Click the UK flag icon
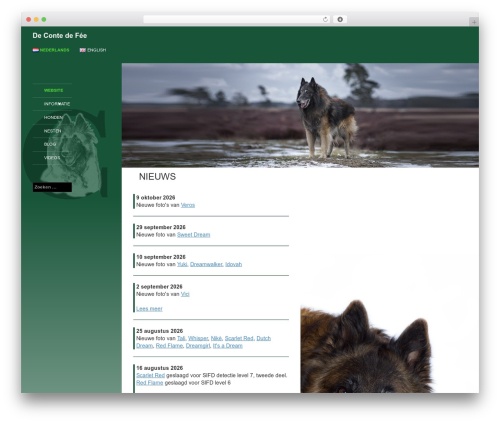The image size is (500, 423). [x=83, y=50]
